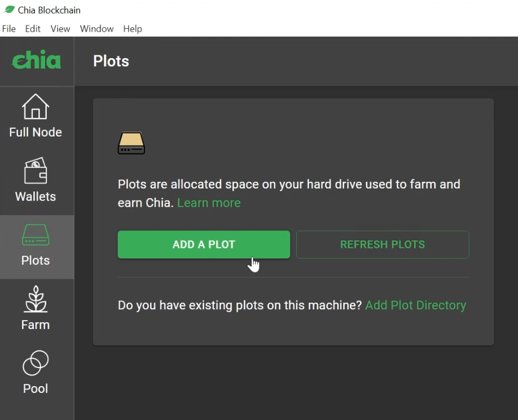This screenshot has width=518, height=420.
Task: Open the File menu
Action: (x=9, y=29)
